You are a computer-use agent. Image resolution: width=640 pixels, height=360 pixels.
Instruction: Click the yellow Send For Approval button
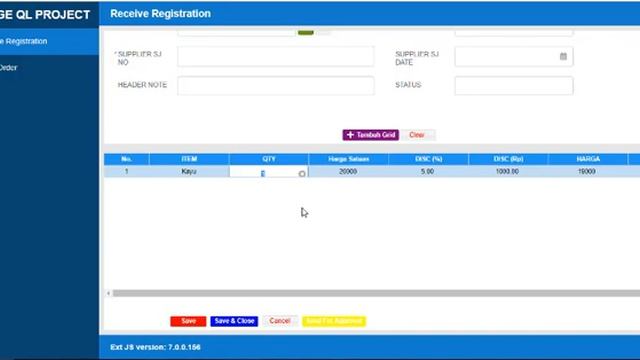334,321
